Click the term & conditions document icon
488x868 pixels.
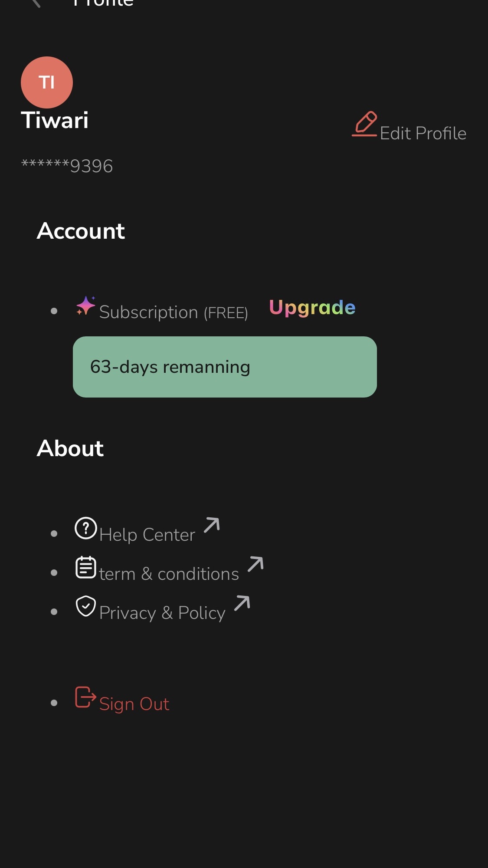(86, 567)
